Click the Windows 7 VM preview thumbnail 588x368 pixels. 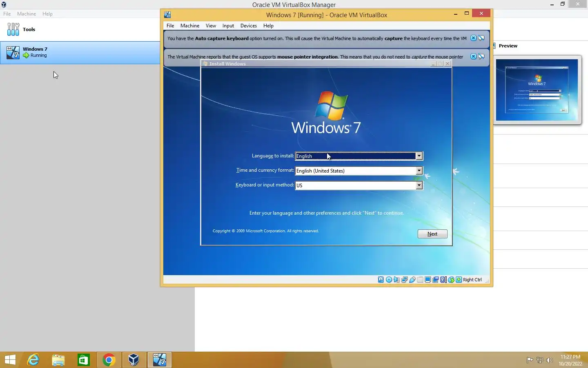point(537,90)
